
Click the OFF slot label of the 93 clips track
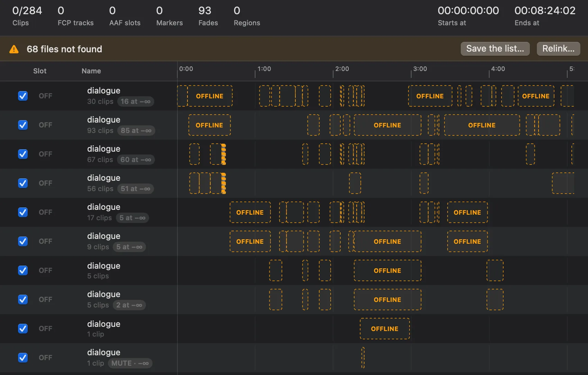point(45,125)
